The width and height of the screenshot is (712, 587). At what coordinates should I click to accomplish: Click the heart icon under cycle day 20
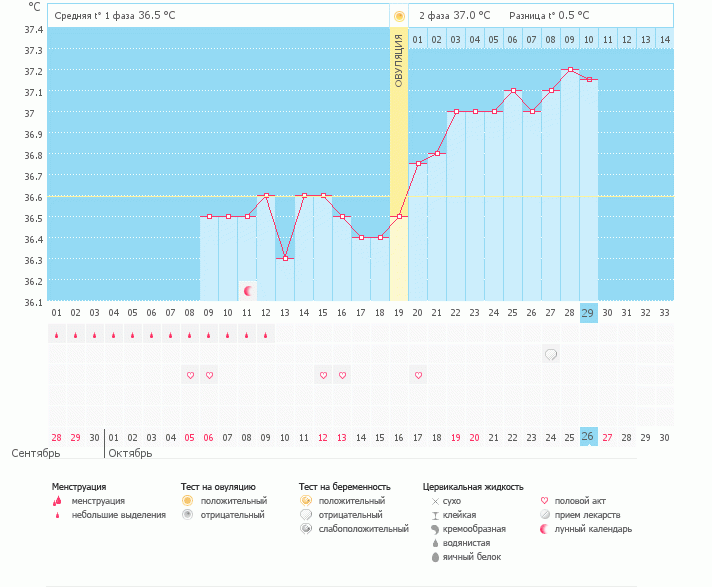click(x=418, y=375)
